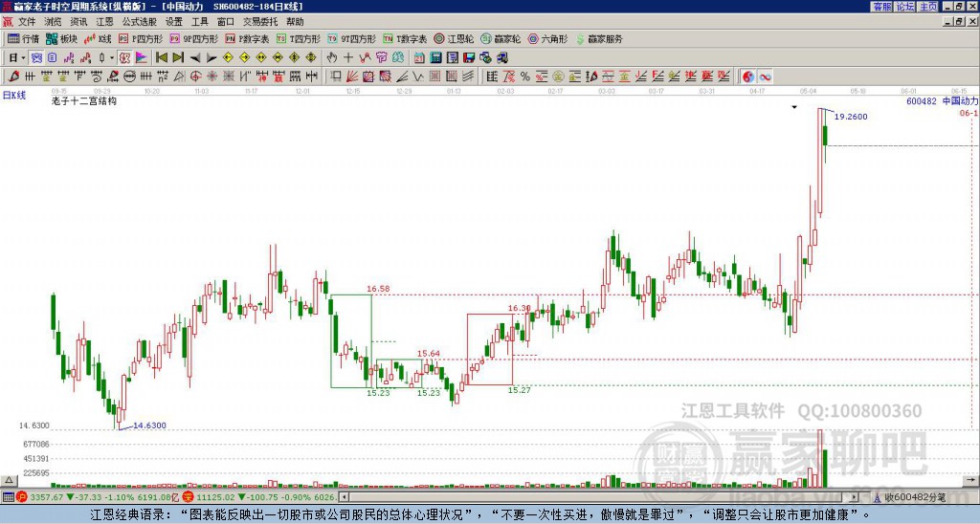This screenshot has width=980, height=524.
Task: Click the horizontal scrollbar right arrow
Action: click(x=855, y=497)
